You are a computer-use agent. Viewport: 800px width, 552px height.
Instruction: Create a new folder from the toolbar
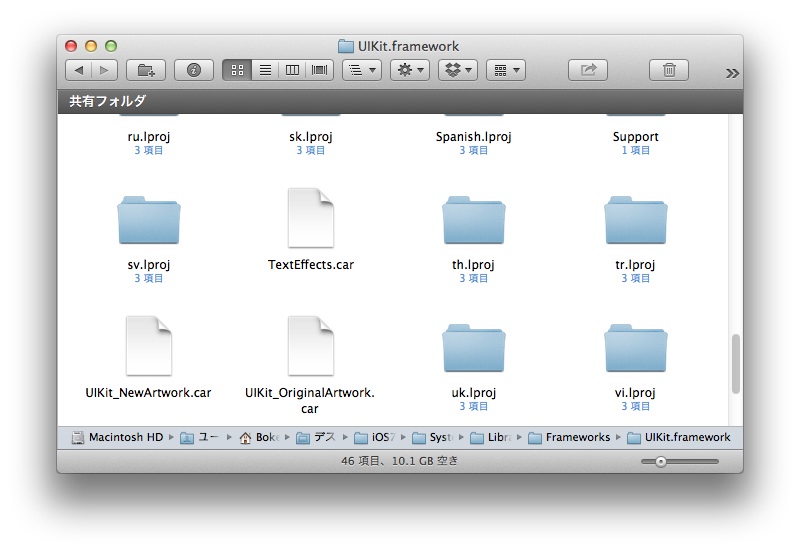coord(146,70)
